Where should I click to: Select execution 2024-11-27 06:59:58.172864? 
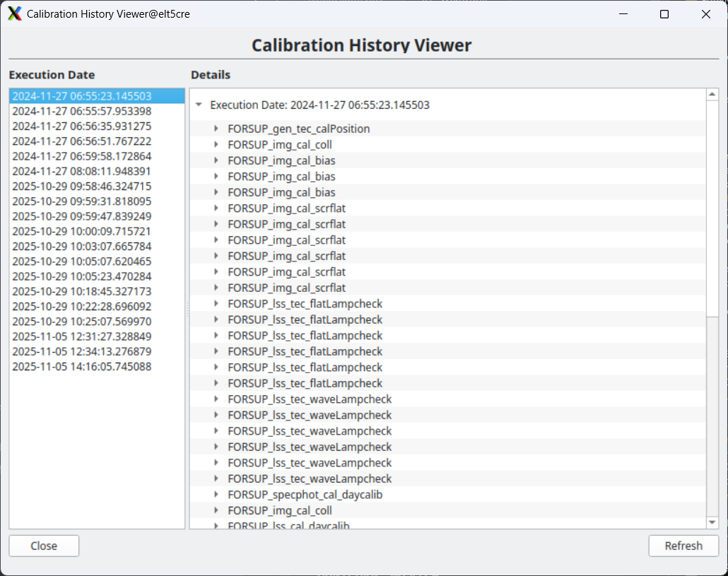point(97,156)
